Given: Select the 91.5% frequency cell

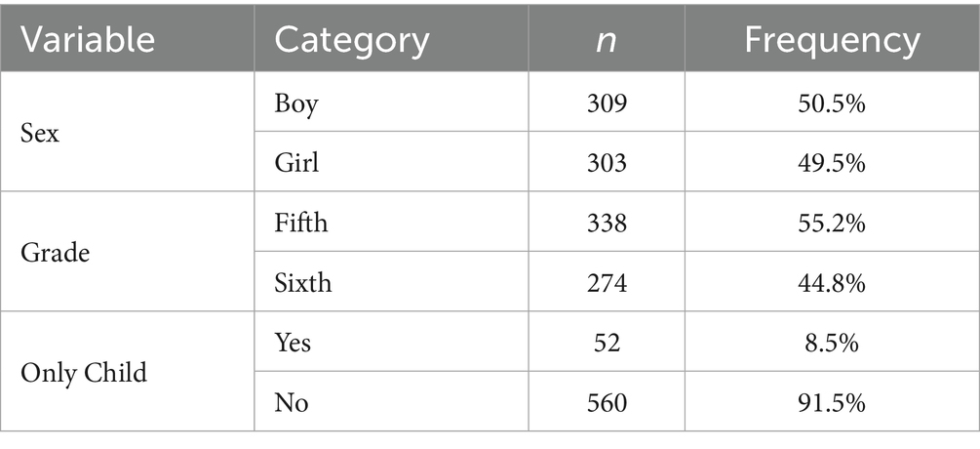Looking at the screenshot, I should pyautogui.click(x=832, y=401).
